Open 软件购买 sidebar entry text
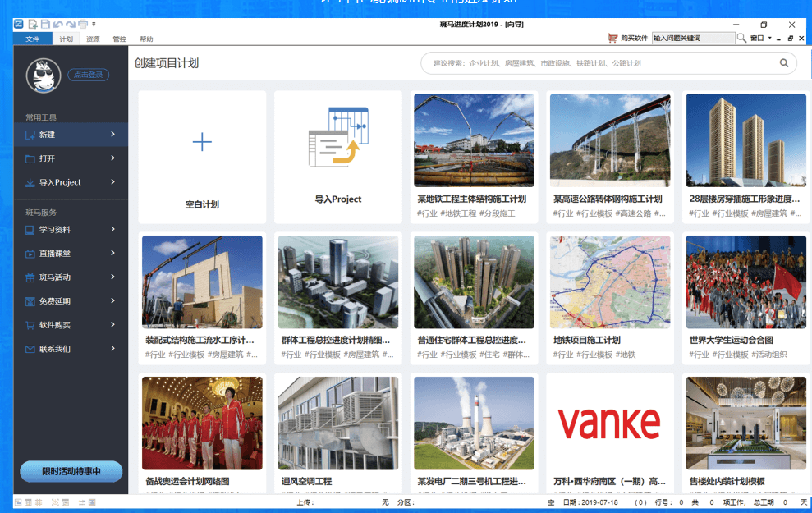812x513 pixels. coord(55,325)
